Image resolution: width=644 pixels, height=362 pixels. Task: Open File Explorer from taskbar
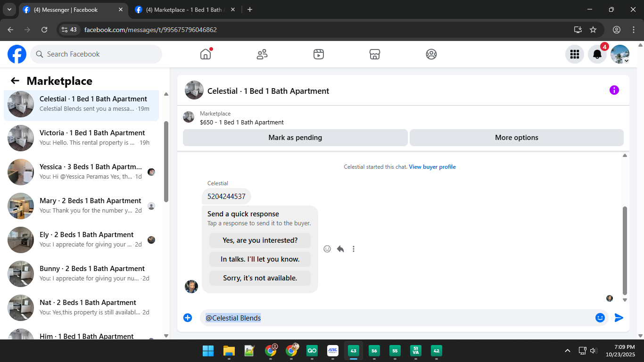[229, 351]
